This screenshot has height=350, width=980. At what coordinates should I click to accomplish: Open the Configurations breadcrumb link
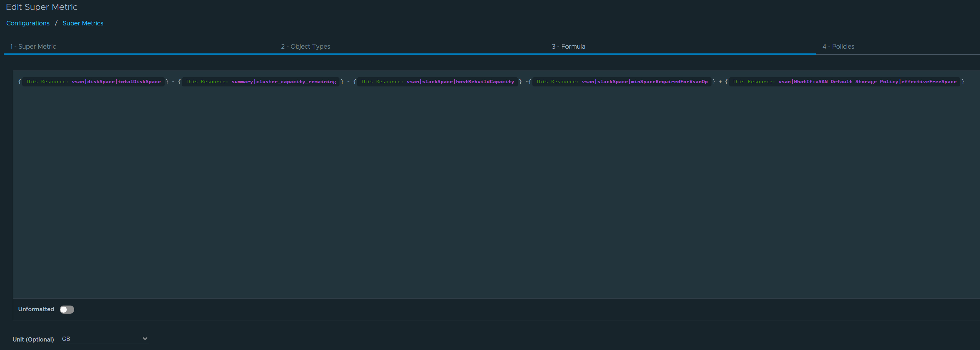coord(28,23)
